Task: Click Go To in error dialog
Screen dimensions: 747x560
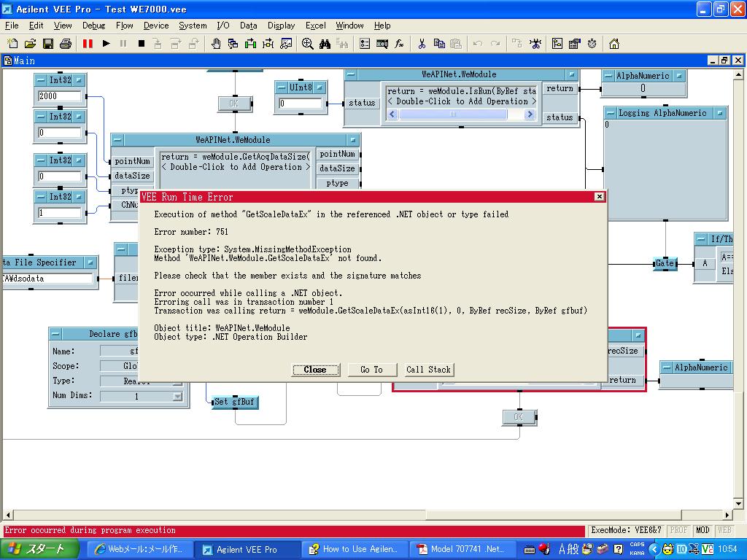Action: click(371, 370)
